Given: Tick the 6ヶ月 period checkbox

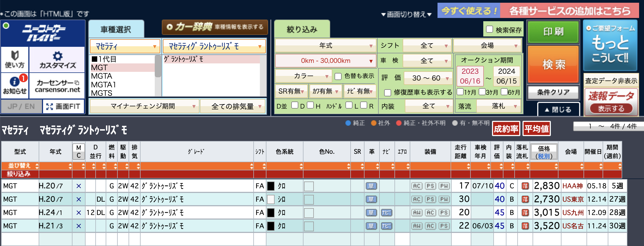Looking at the screenshot, I should click(x=504, y=92).
